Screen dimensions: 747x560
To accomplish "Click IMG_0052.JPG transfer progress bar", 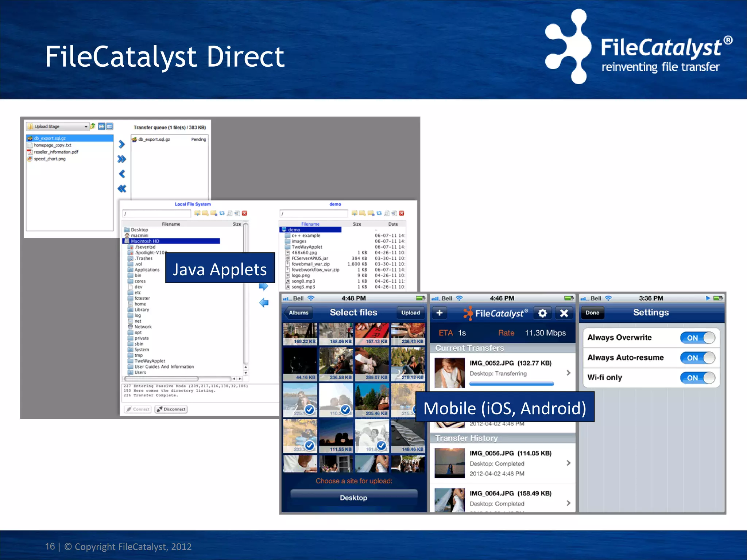I will coord(511,384).
